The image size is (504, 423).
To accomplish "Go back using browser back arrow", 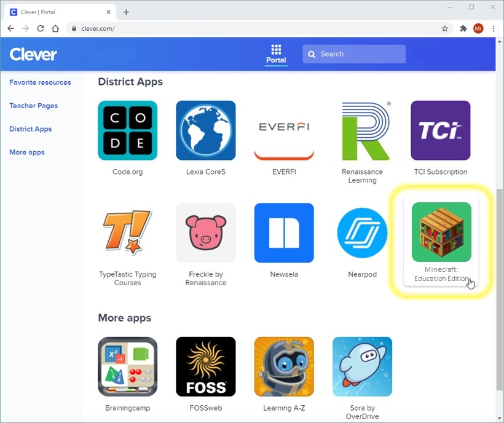I will pos(10,29).
